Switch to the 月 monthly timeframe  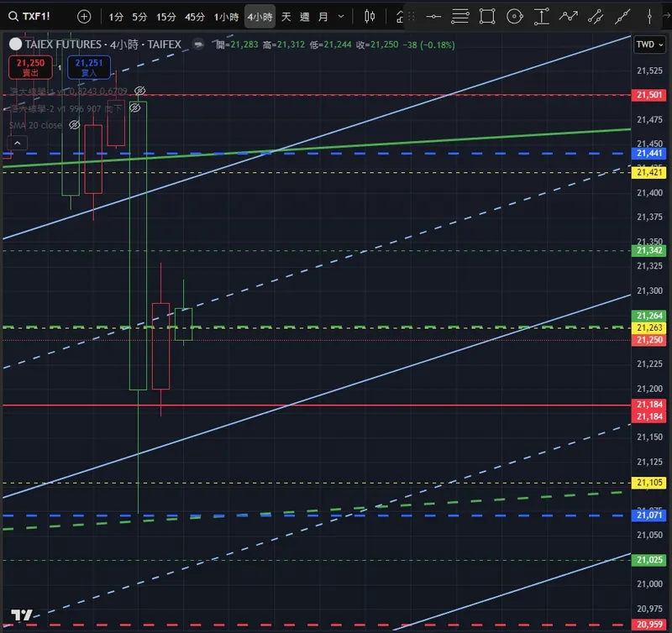coord(323,17)
